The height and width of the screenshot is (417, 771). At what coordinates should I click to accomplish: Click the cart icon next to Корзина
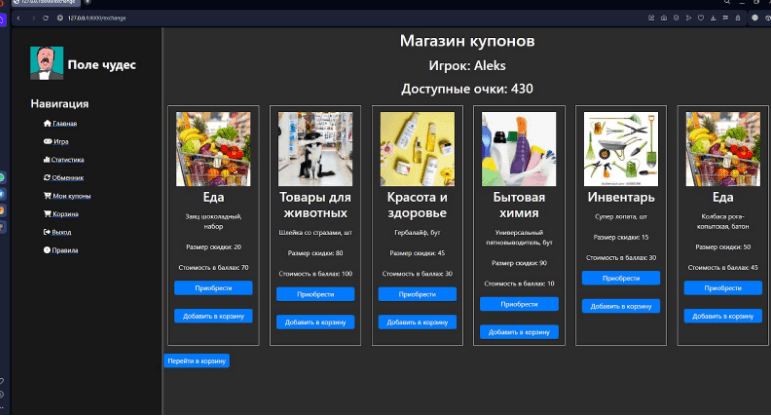pyautogui.click(x=47, y=213)
